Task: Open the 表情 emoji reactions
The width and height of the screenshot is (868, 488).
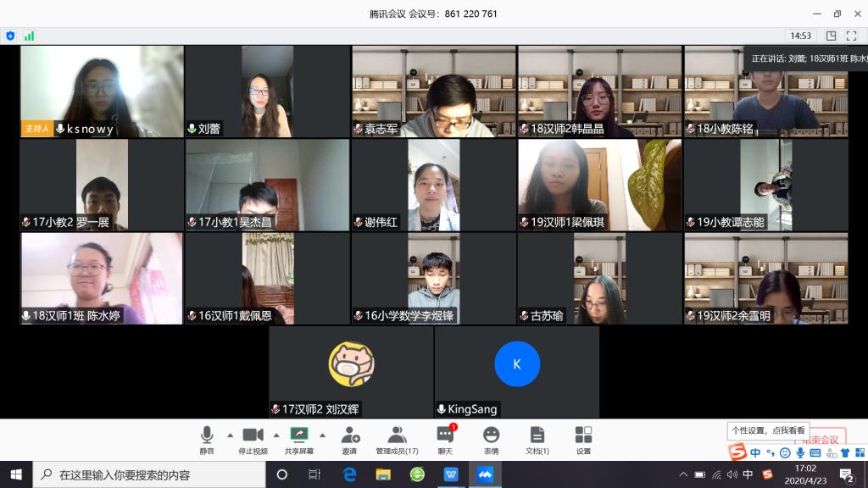Action: pos(491,439)
